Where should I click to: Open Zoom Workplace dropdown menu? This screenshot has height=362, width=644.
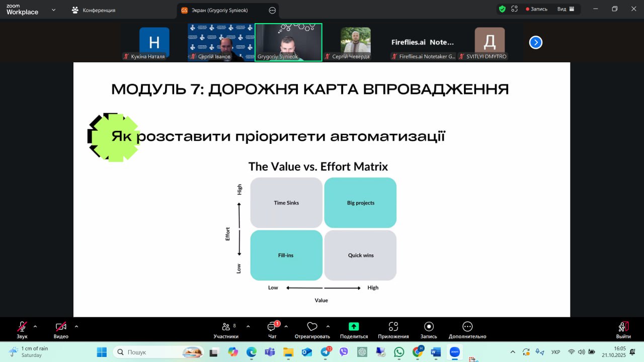54,10
